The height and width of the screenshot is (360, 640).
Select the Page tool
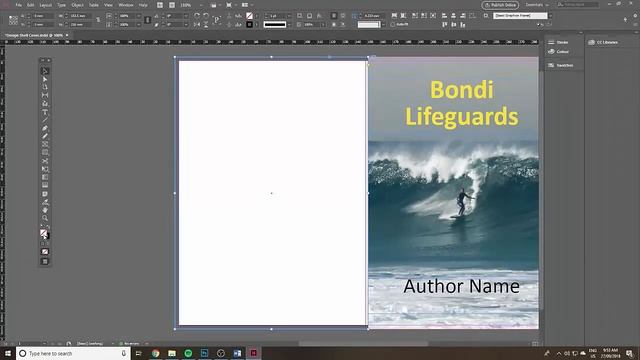pyautogui.click(x=45, y=87)
